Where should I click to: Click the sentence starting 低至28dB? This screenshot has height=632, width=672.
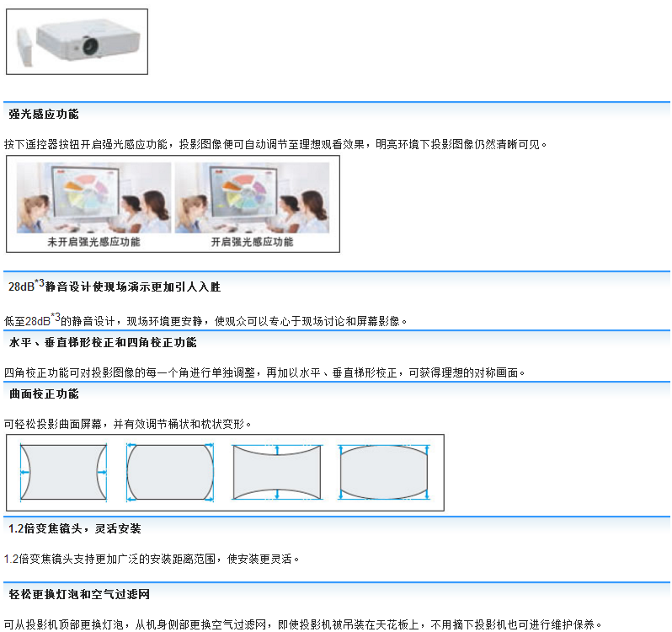[x=205, y=320]
